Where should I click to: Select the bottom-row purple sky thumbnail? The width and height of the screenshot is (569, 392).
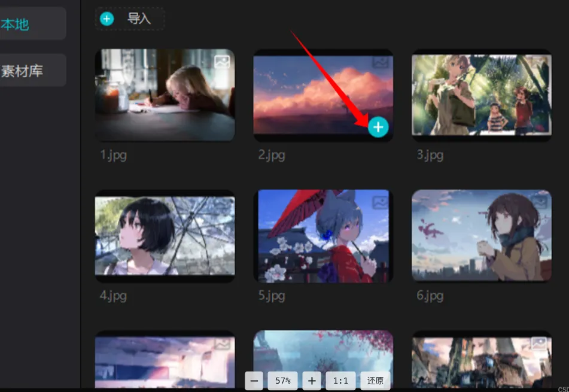pyautogui.click(x=165, y=359)
